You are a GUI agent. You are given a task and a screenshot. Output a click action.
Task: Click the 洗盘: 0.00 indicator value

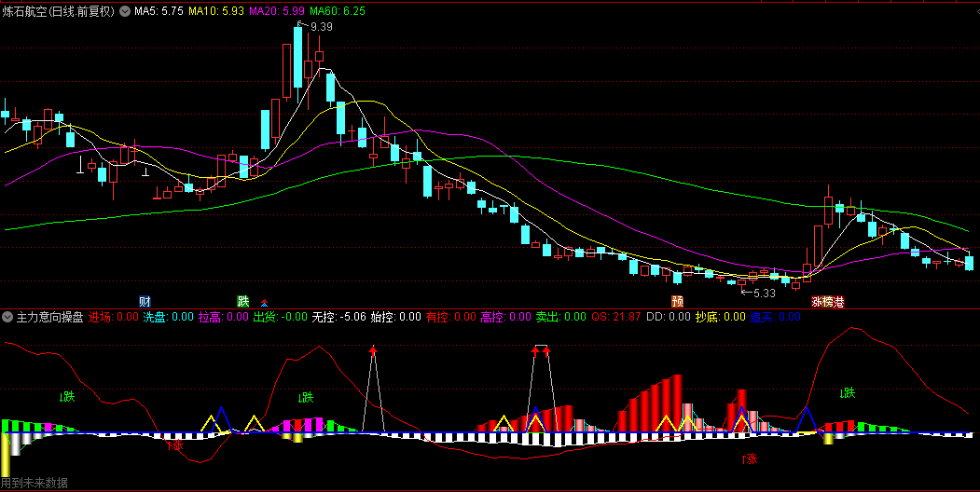(x=169, y=317)
